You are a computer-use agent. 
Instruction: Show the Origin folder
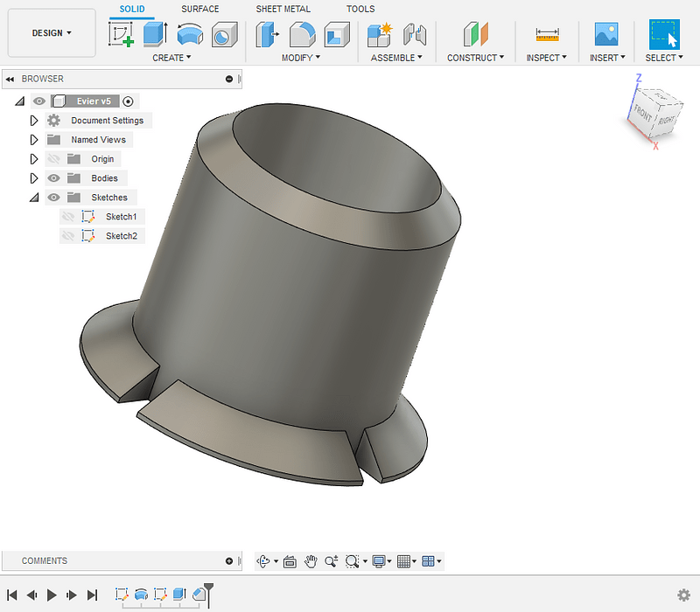(x=53, y=159)
